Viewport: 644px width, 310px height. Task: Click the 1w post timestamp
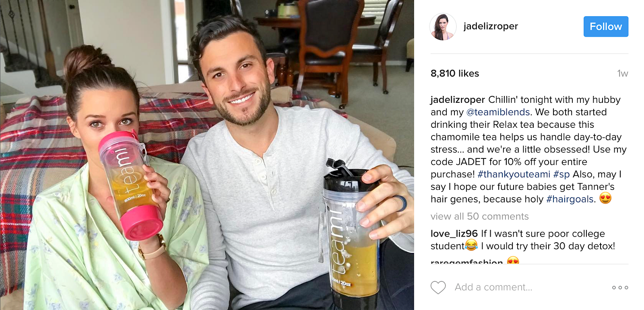pos(622,73)
